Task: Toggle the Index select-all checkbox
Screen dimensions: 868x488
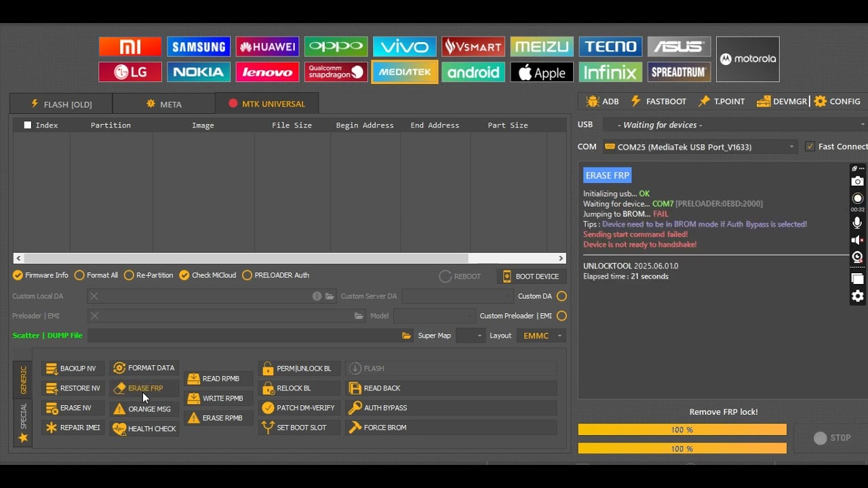Action: coord(28,125)
